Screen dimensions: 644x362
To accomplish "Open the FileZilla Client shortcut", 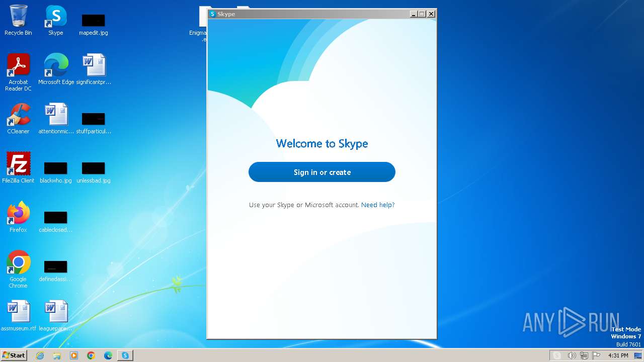I will click(x=18, y=168).
